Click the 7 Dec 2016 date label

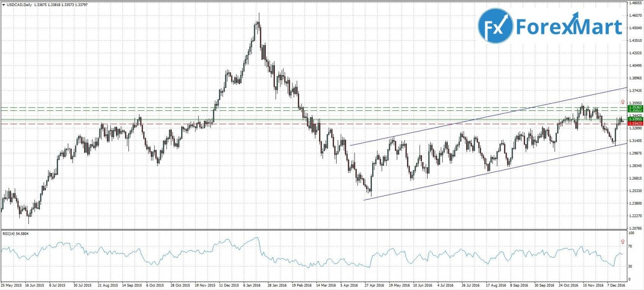[614, 284]
